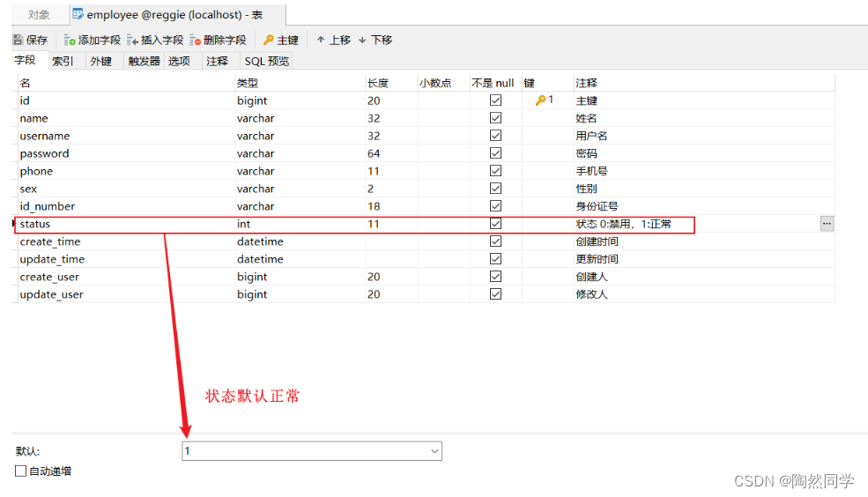
Task: Click the Primary Key (主键) key icon
Action: pos(269,40)
